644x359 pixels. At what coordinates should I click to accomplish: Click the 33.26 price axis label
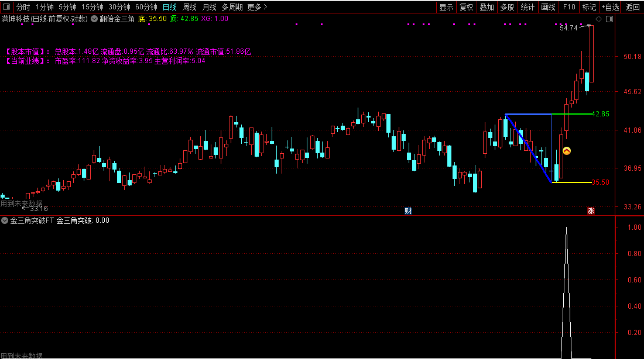(x=632, y=207)
